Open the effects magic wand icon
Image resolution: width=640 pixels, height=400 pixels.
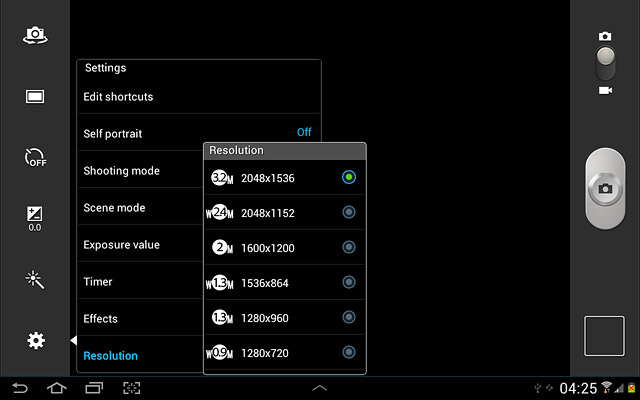click(x=35, y=280)
